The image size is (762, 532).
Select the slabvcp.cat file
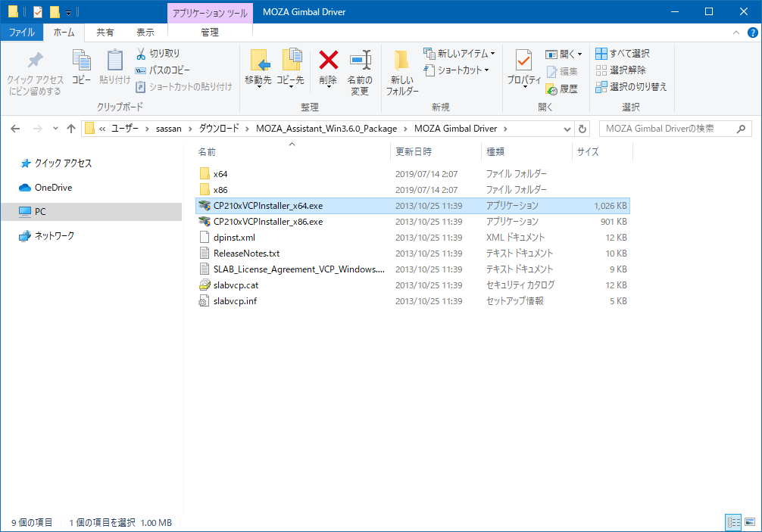coord(413,285)
